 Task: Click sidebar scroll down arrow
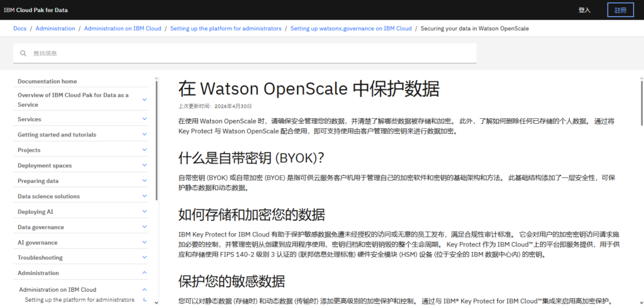click(157, 302)
